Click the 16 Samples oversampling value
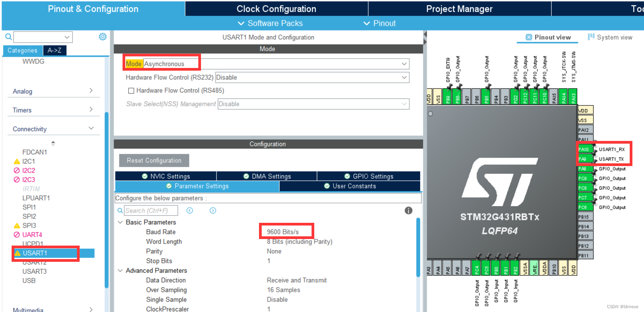The height and width of the screenshot is (312, 644). [283, 290]
